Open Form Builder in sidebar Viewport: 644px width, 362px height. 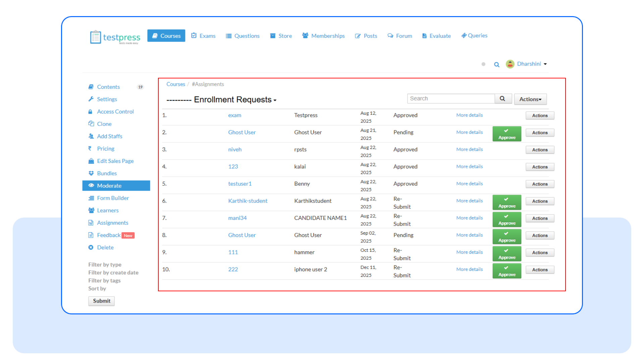[x=113, y=198]
